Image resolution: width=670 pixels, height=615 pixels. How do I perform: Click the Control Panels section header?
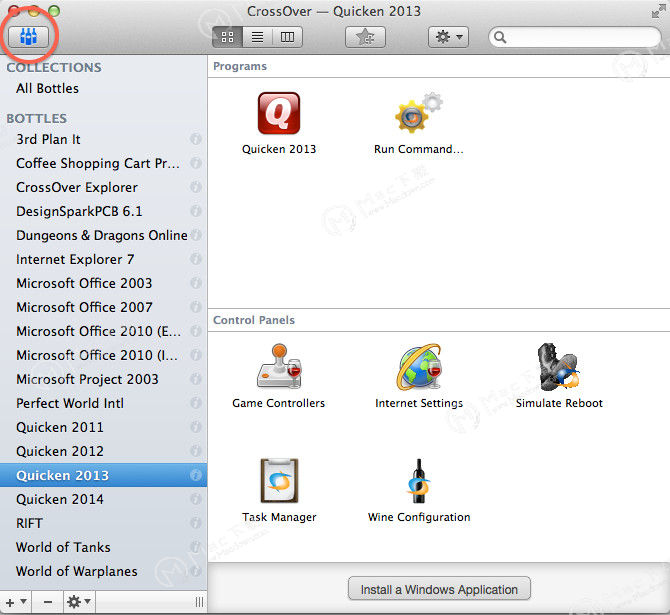[x=254, y=320]
